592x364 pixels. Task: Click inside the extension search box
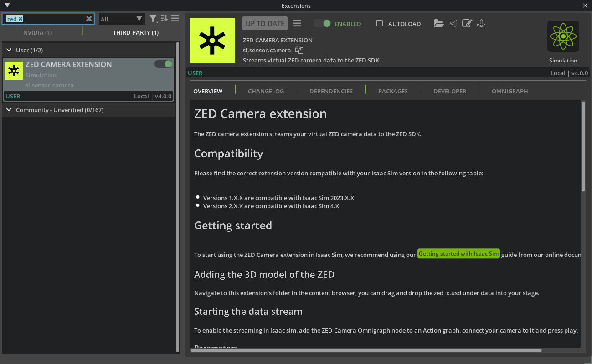48,19
